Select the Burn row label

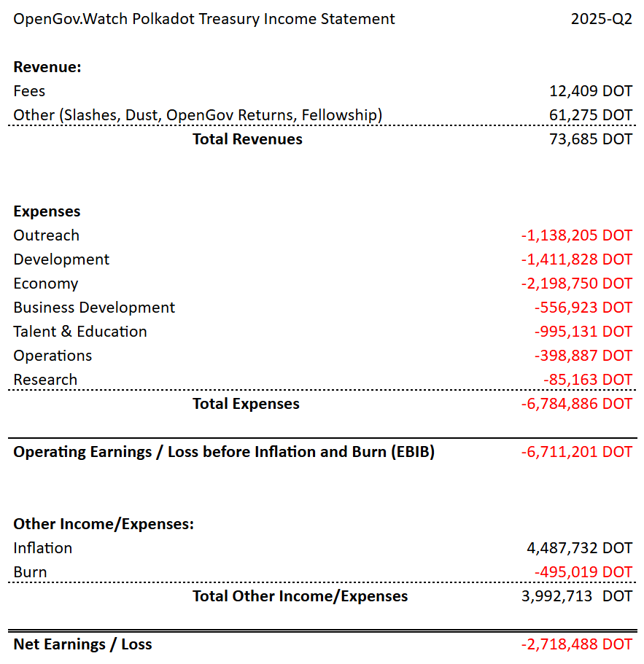click(30, 572)
